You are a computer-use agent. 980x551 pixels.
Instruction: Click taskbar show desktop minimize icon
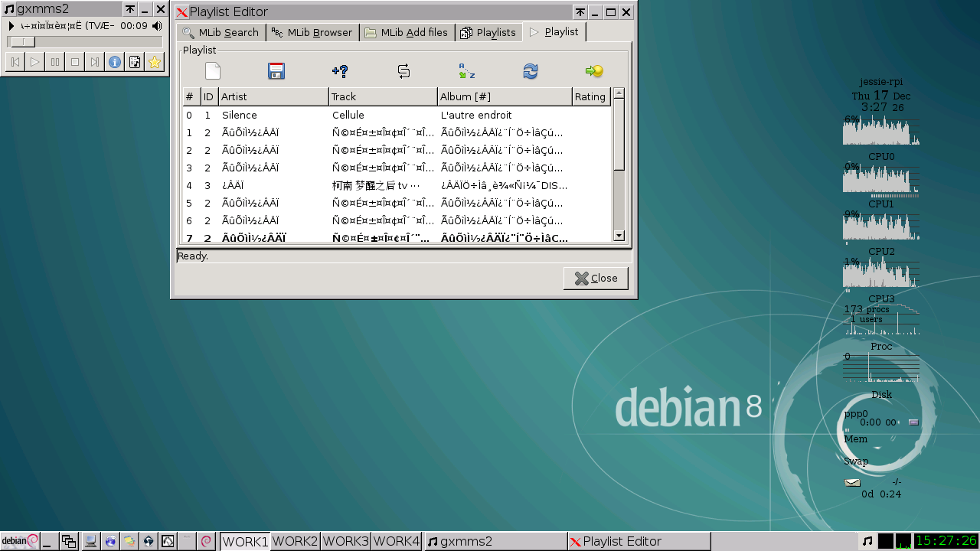tap(49, 541)
